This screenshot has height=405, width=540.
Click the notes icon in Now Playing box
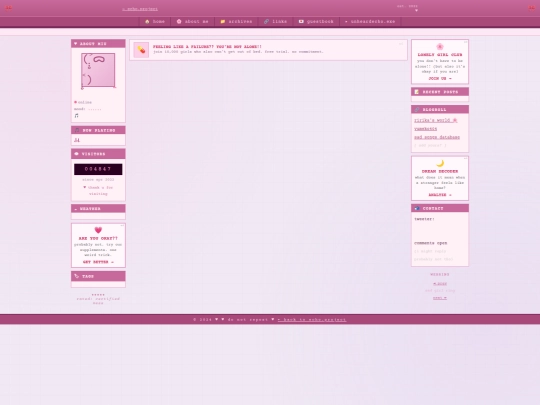(x=77, y=140)
